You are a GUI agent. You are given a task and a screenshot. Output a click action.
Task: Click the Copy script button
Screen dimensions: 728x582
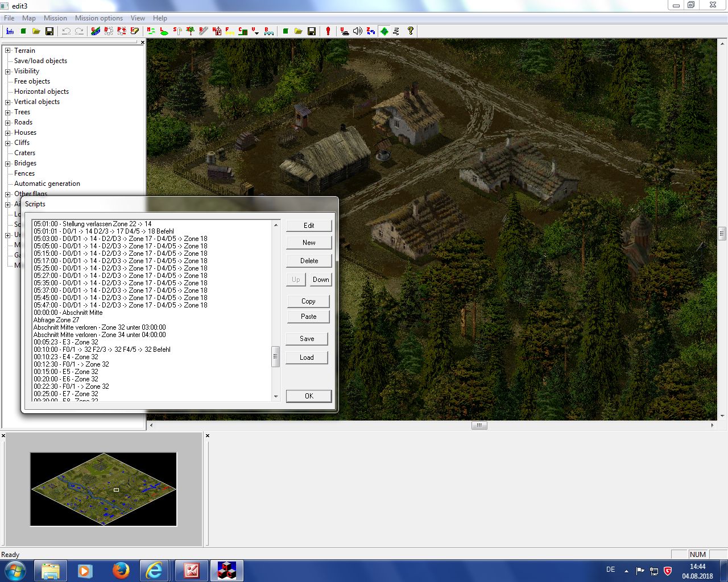pos(308,301)
